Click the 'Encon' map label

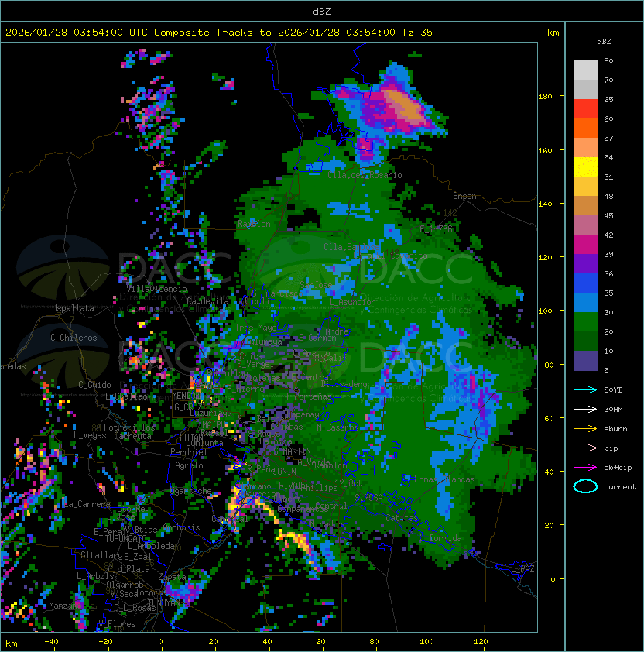464,196
